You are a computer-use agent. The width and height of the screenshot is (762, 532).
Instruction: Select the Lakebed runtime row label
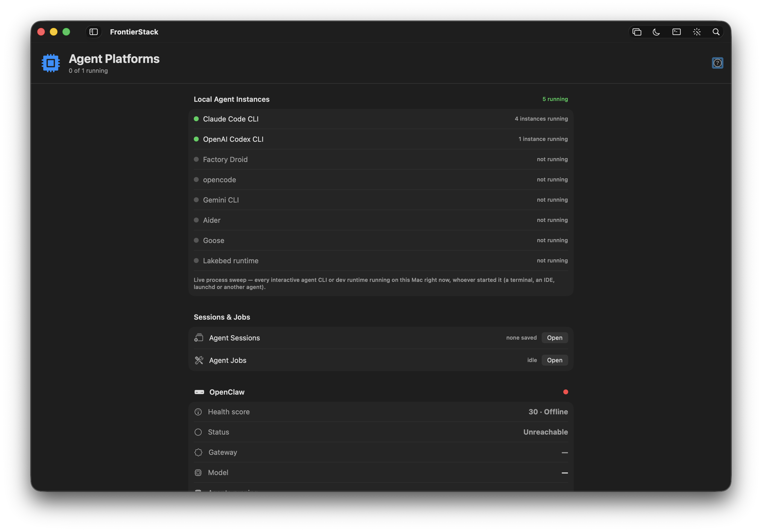tap(231, 261)
